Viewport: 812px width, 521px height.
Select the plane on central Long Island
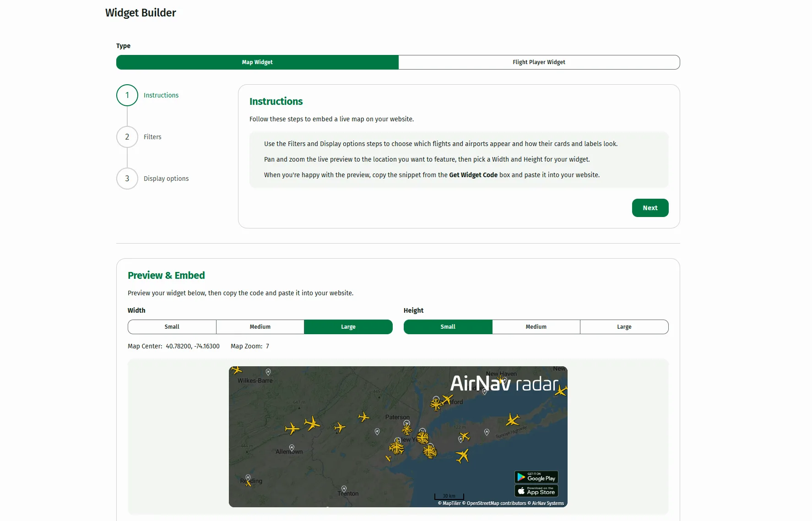(x=465, y=436)
